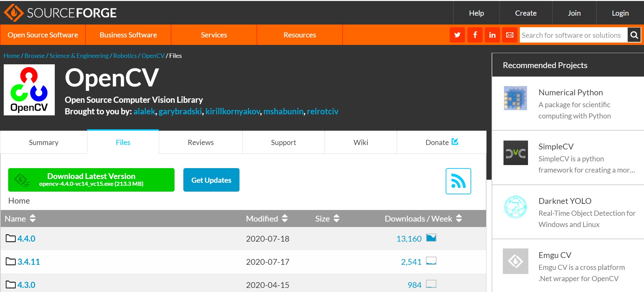Viewport: 644px width, 292px height.
Task: Click the folder icon for 4.4.0
Action: click(x=11, y=238)
